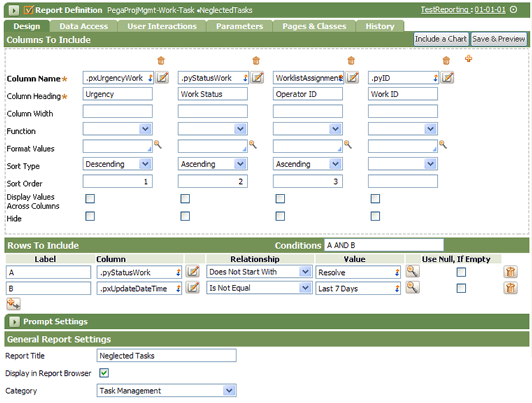
Task: Click the Report Title input field
Action: 166,355
